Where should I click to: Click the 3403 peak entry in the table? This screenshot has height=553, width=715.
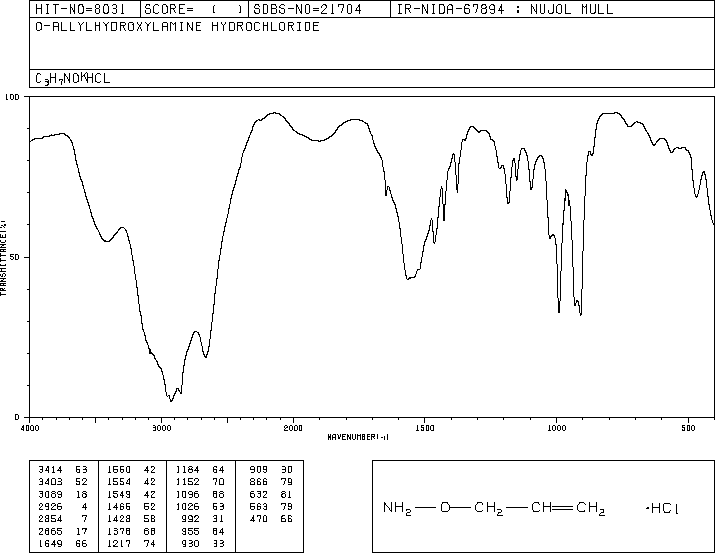pyautogui.click(x=63, y=482)
